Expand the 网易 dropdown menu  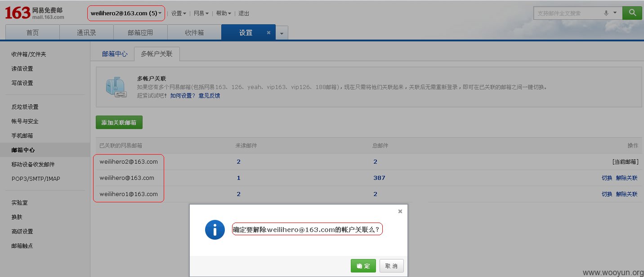pos(201,13)
